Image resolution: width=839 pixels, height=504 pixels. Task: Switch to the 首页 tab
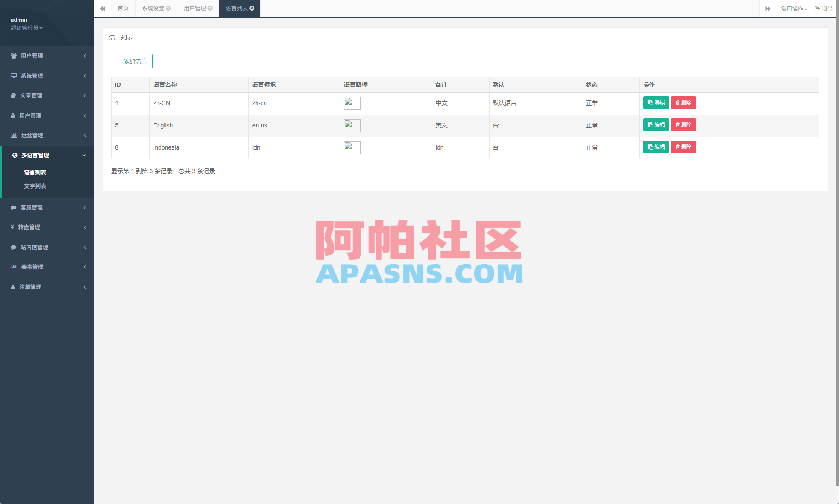tap(123, 8)
